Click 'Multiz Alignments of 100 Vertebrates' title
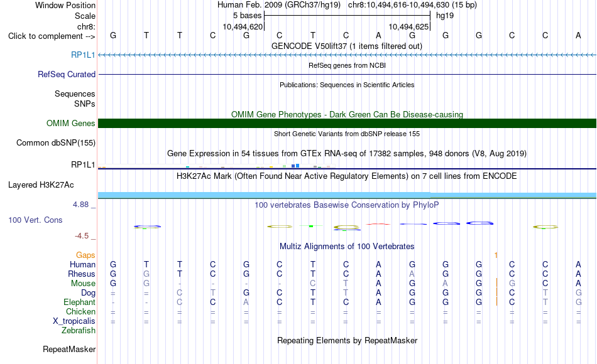Viewport: 597px width, 364px height. point(347,247)
